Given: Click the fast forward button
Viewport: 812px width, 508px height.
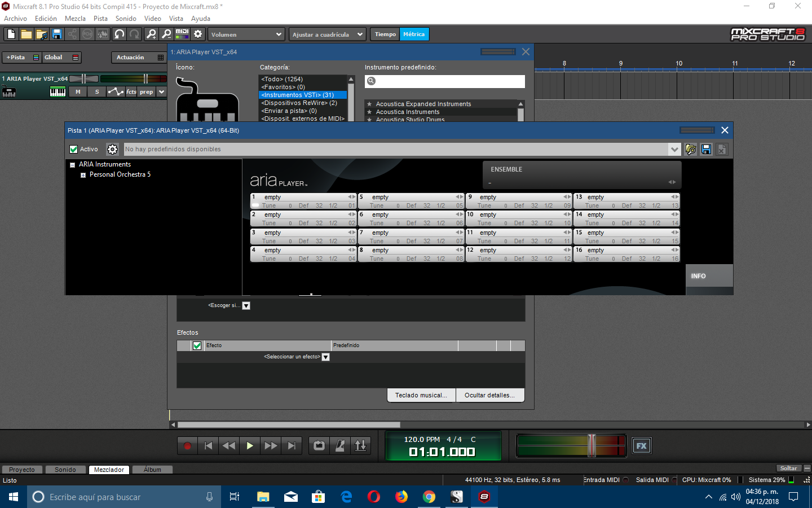Looking at the screenshot, I should click(271, 446).
